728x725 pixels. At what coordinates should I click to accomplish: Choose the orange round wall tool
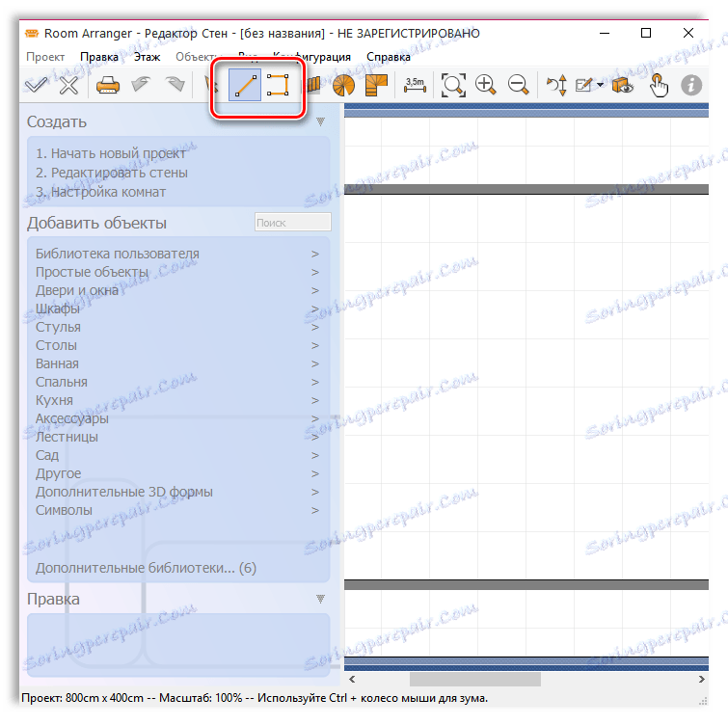tap(343, 85)
